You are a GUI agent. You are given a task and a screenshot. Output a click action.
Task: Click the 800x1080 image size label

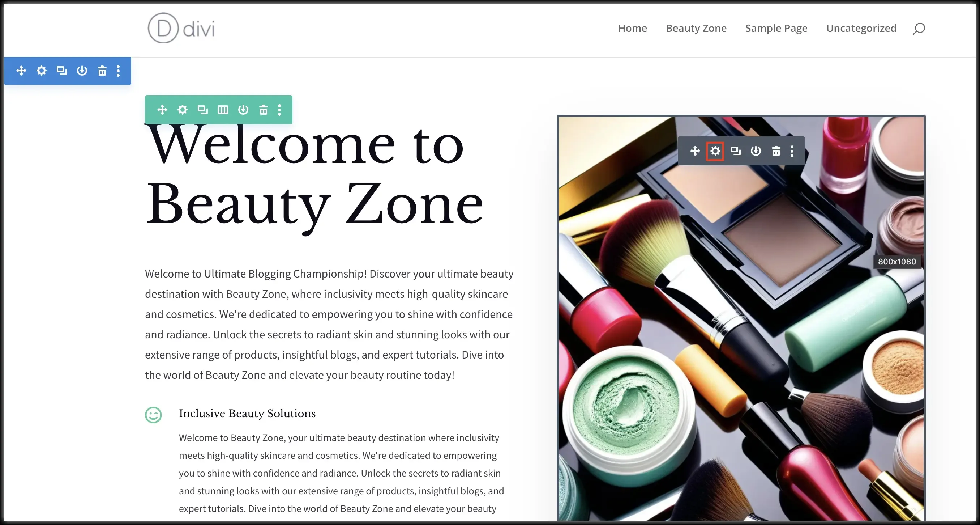[897, 262]
